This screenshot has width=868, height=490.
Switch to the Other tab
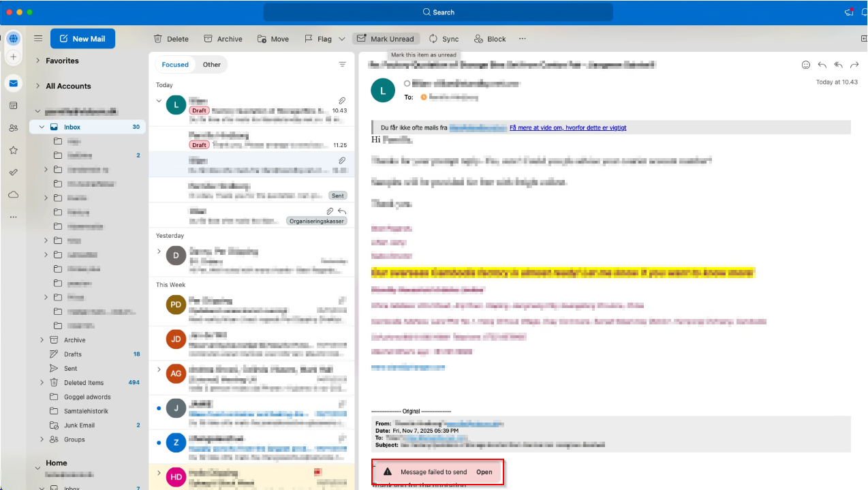point(212,65)
